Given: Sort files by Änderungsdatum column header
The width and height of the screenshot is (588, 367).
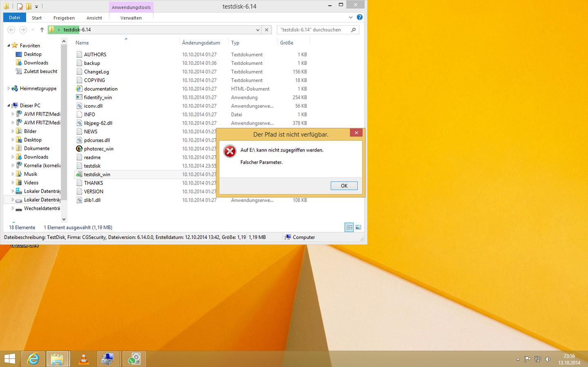Looking at the screenshot, I should [x=201, y=42].
